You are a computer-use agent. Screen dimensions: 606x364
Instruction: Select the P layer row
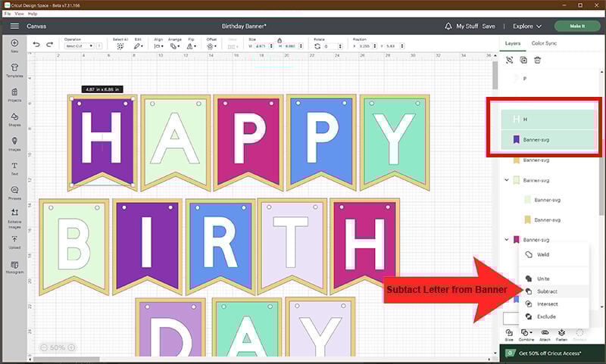coord(548,79)
